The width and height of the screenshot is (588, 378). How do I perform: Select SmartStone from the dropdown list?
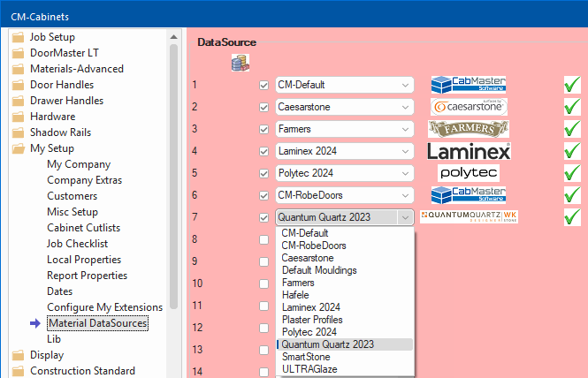coord(305,356)
